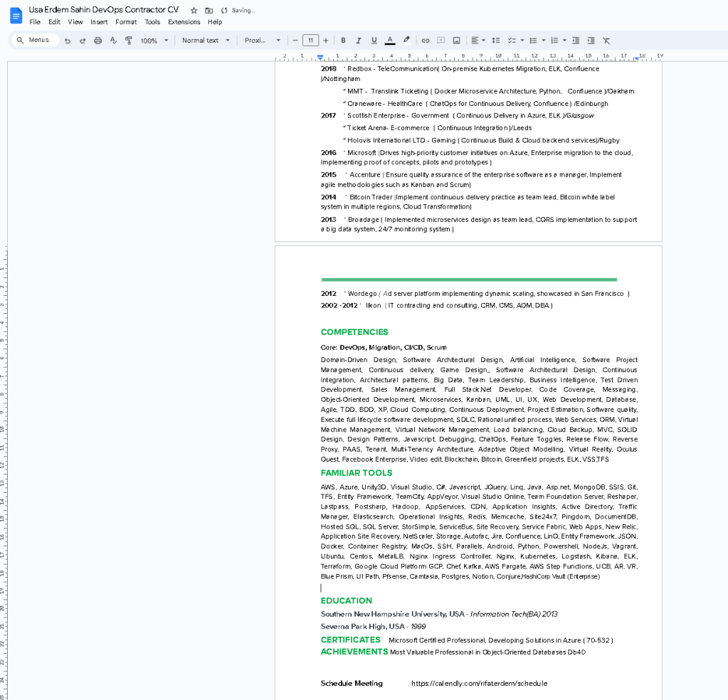Open the Insert menu

(99, 22)
